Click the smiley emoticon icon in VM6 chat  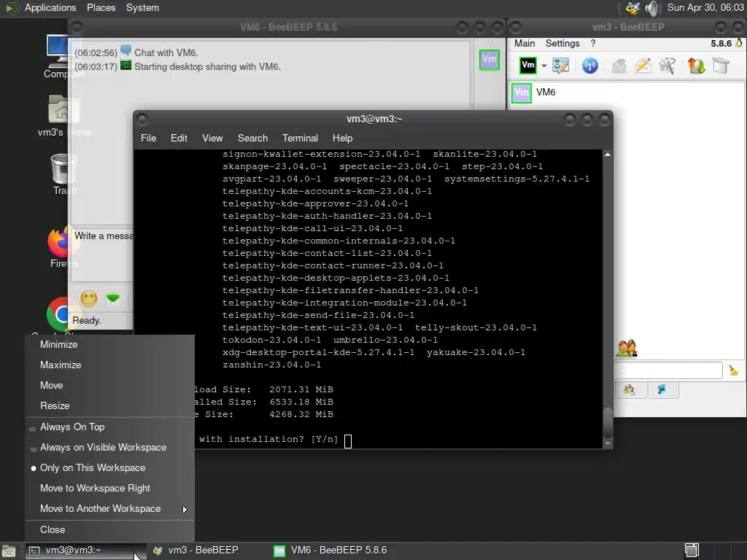88,298
